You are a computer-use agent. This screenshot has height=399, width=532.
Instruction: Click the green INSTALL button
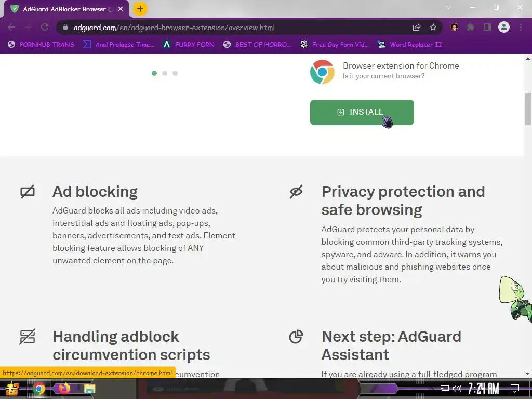pyautogui.click(x=362, y=112)
